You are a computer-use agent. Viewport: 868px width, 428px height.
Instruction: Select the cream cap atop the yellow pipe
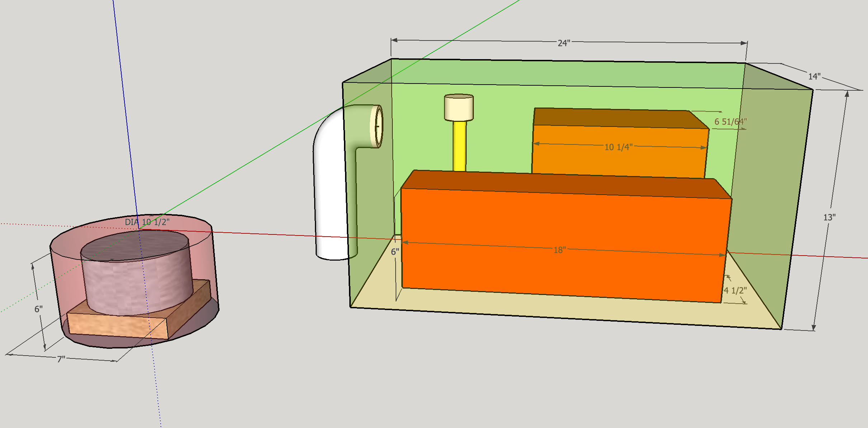coord(459,108)
